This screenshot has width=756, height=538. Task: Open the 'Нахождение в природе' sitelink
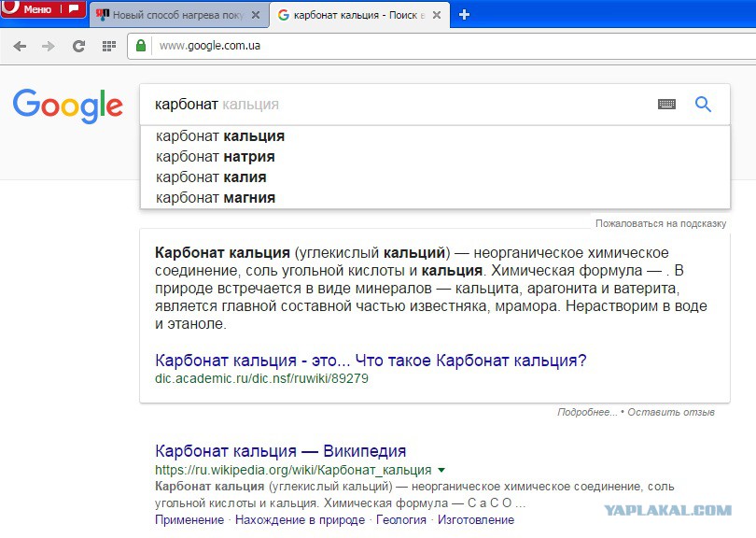pyautogui.click(x=300, y=520)
